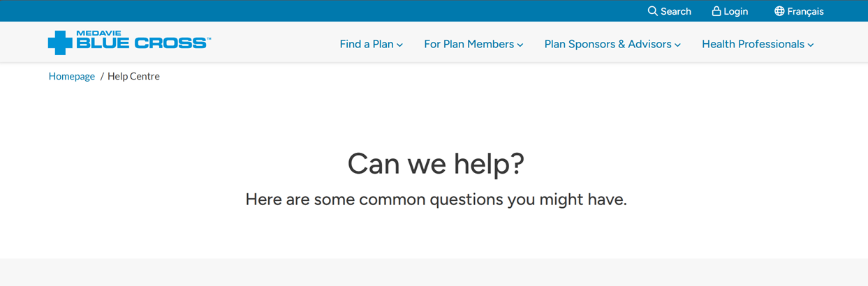Viewport: 868px width, 286px height.
Task: Open the For Plan Members menu
Action: [469, 44]
